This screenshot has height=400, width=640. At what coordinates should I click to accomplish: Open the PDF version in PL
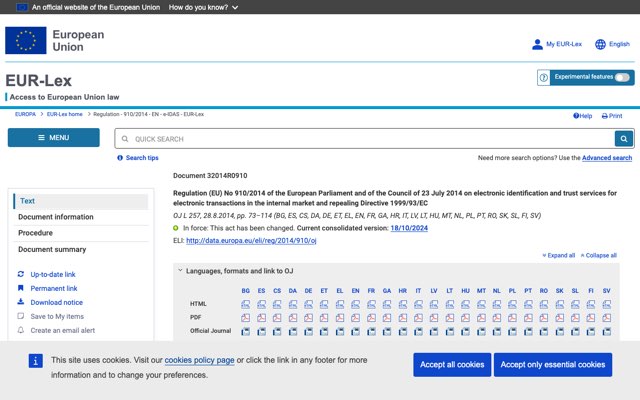coord(512,318)
